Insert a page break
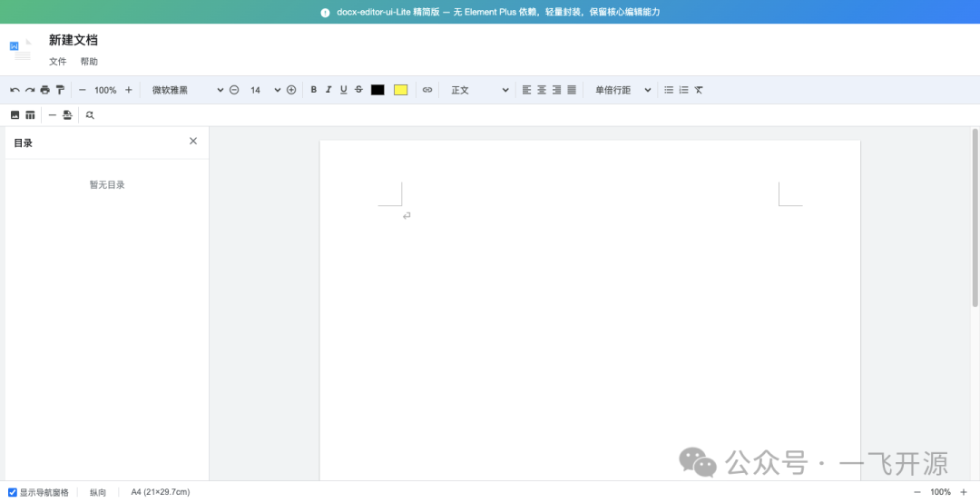Viewport: 980px width, 503px height. tap(67, 115)
